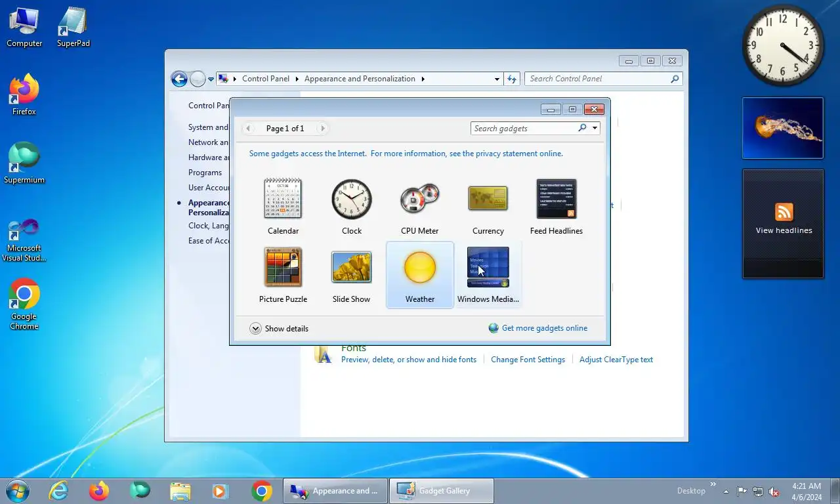
Task: Click Programs in Control Panel sidebar
Action: point(205,173)
